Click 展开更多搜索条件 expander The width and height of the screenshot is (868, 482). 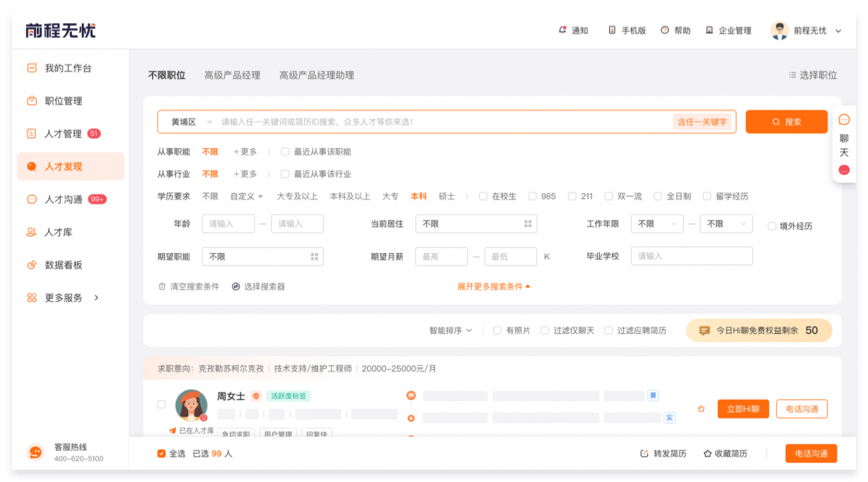494,287
